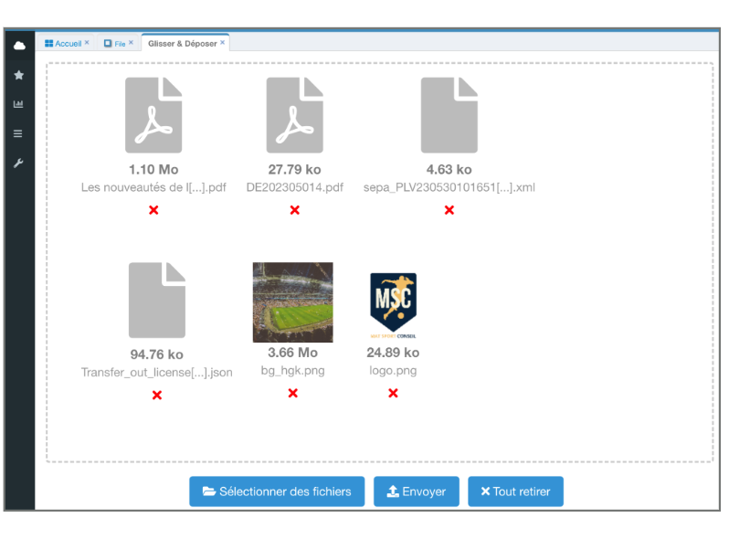Remove the sepa_PLV xml file via red X

point(449,210)
